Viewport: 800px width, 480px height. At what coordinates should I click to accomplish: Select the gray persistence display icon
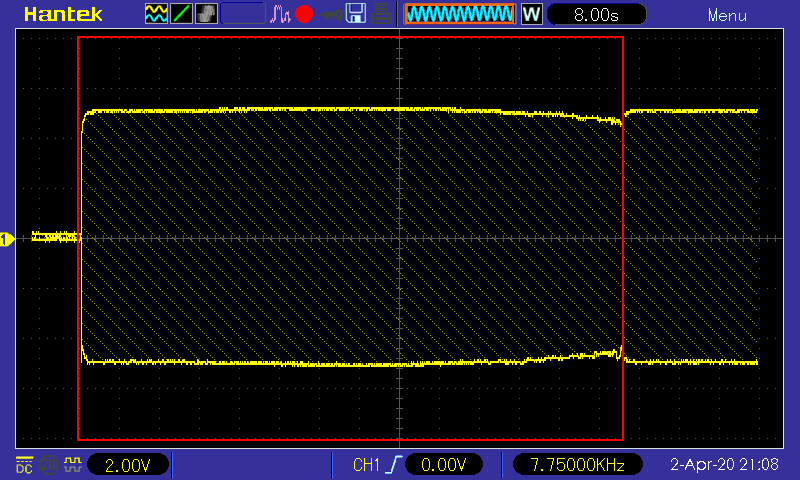tap(206, 14)
